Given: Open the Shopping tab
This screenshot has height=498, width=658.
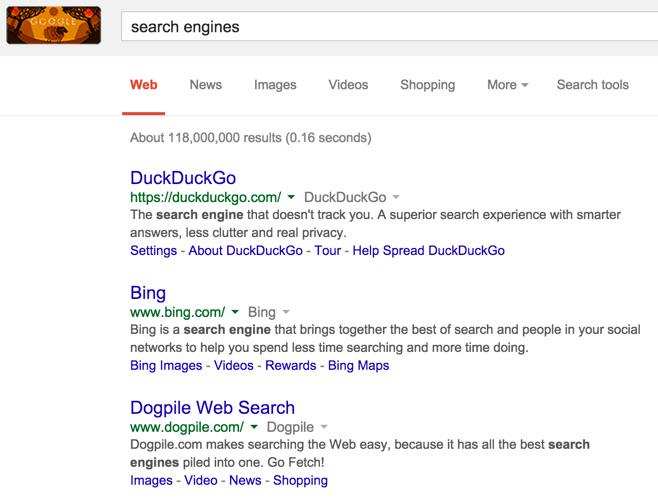Looking at the screenshot, I should [x=428, y=85].
